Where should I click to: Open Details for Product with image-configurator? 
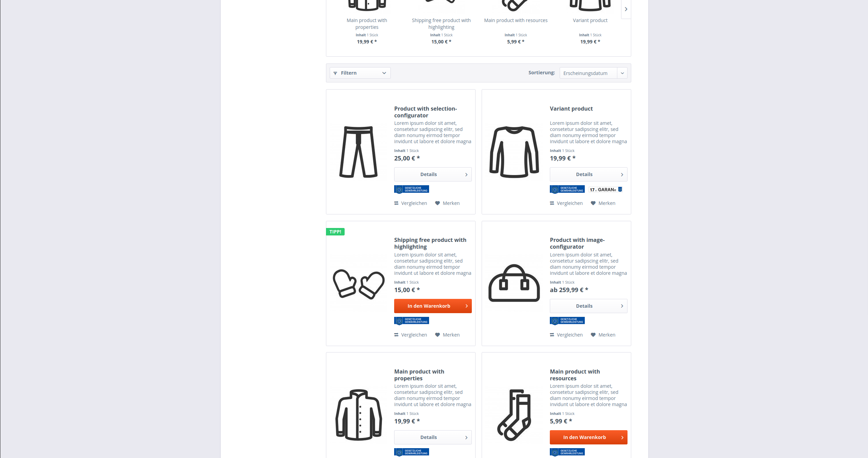point(589,306)
